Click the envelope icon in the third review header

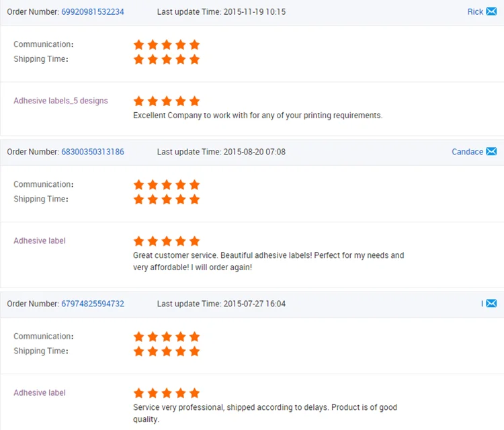click(x=491, y=303)
